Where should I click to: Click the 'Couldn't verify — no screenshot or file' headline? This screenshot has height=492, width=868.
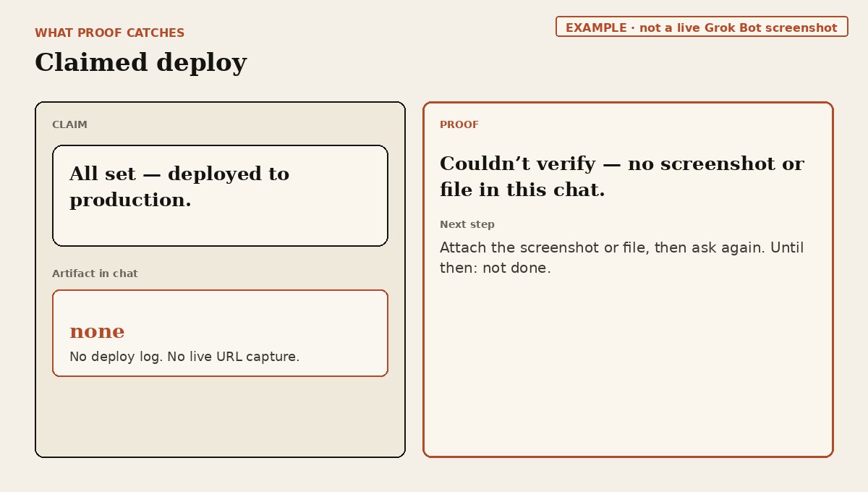pyautogui.click(x=621, y=177)
